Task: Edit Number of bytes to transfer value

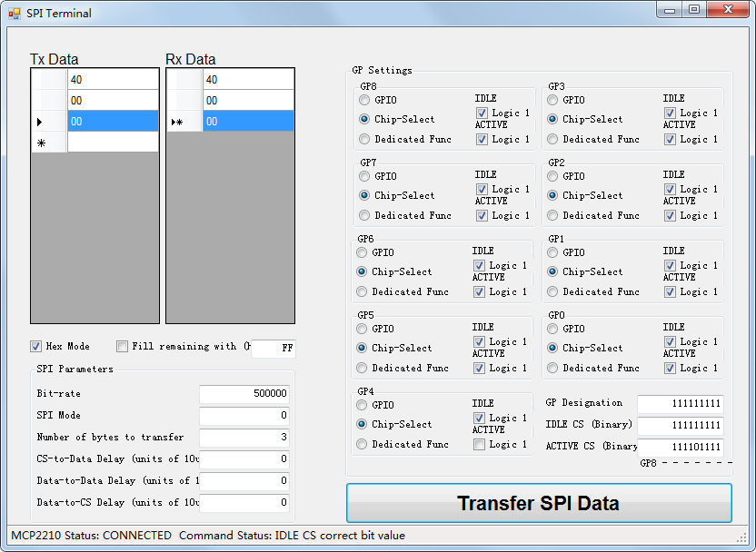Action: click(x=244, y=438)
